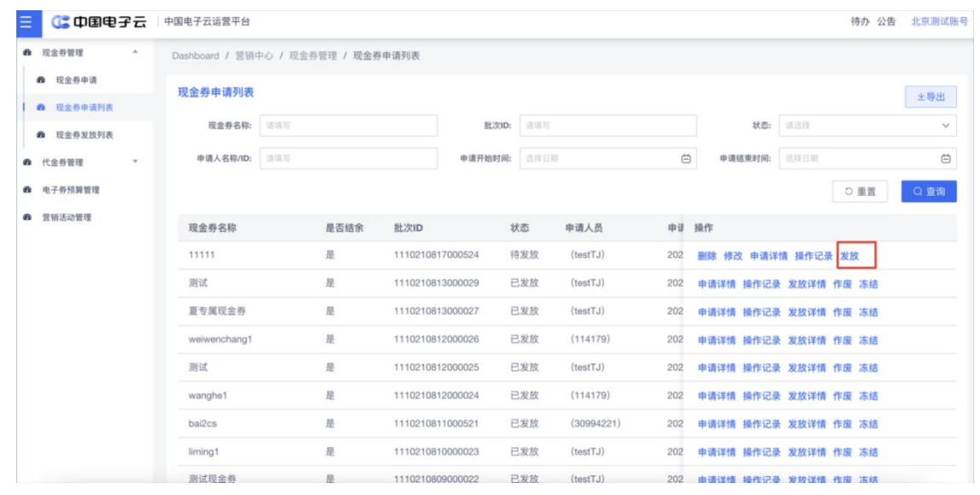Image resolution: width=980 pixels, height=495 pixels.
Task: Open 操作记录 for the 夏专属现金券 row
Action: pyautogui.click(x=762, y=313)
